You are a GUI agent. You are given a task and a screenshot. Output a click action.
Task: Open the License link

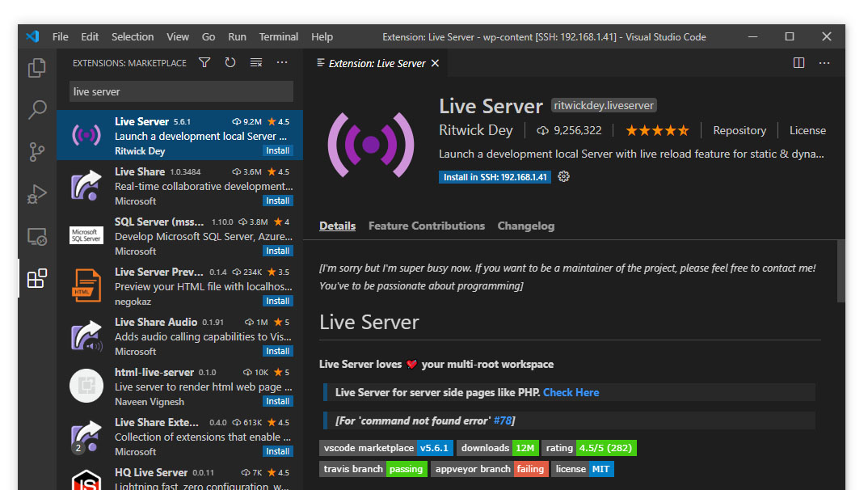(x=807, y=131)
